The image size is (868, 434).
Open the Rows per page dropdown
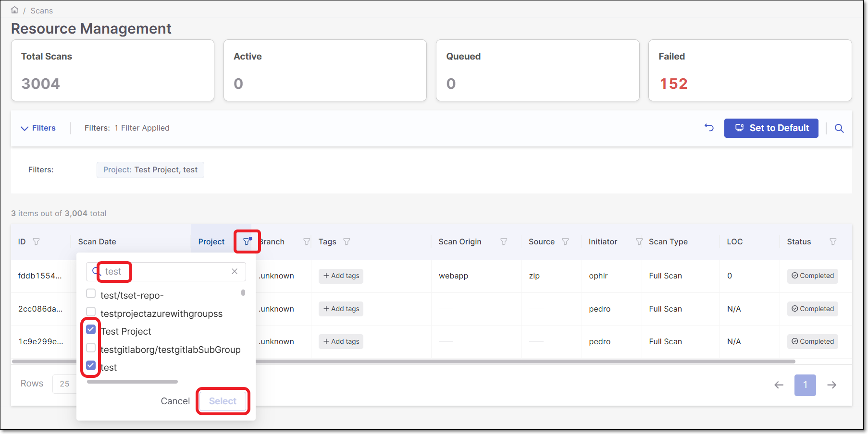[65, 384]
